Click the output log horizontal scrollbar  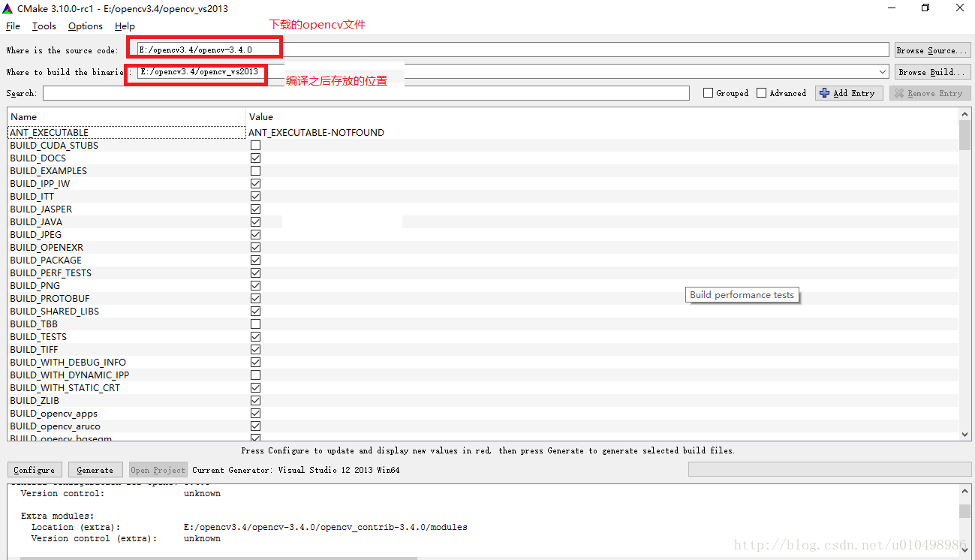(218, 558)
